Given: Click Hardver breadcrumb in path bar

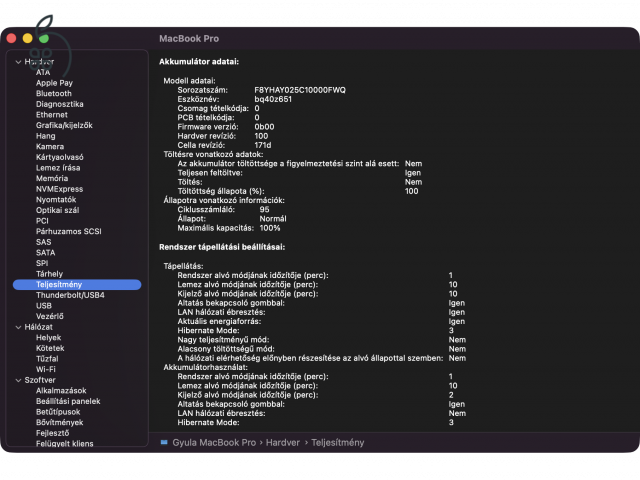Looking at the screenshot, I should point(283,443).
